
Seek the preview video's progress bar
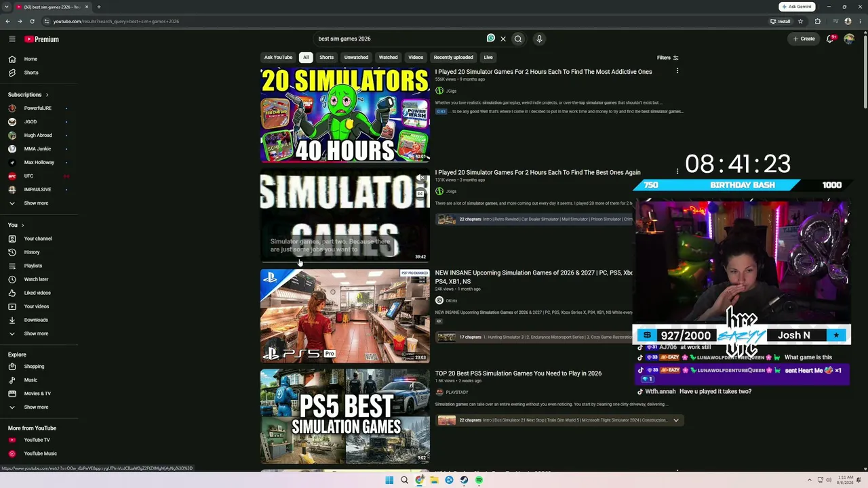coord(344,261)
